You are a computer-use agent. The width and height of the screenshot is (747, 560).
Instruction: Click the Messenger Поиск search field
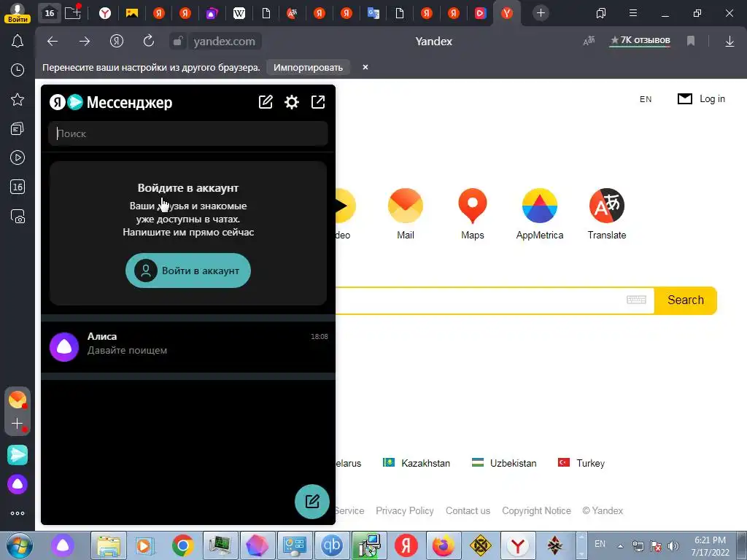click(188, 133)
